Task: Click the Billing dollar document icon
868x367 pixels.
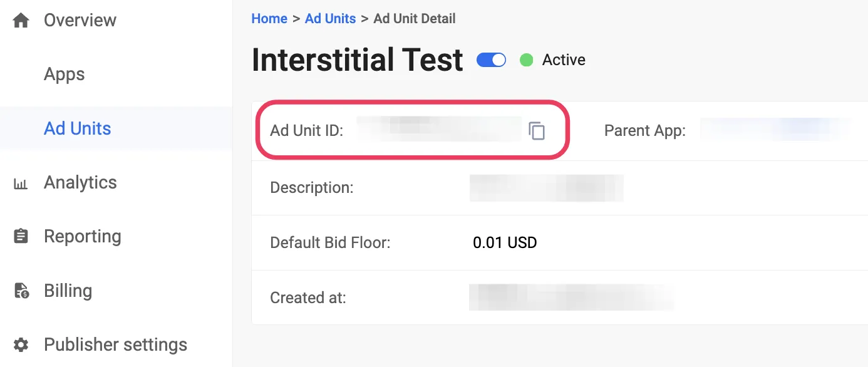Action: click(x=19, y=290)
